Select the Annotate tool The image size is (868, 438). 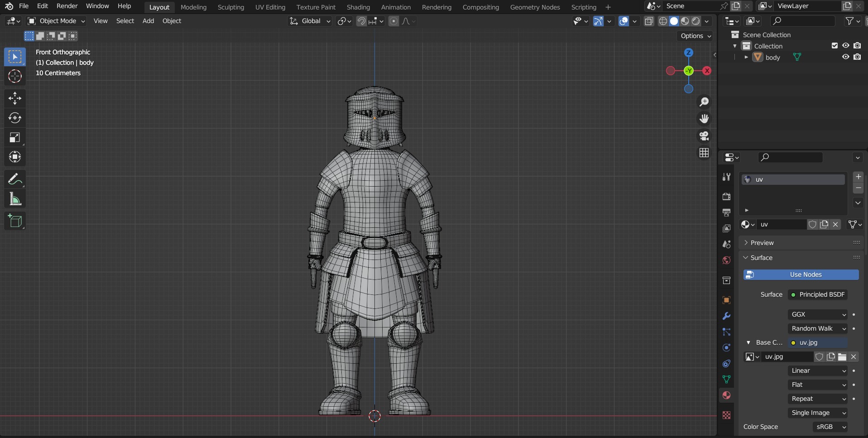click(x=15, y=179)
